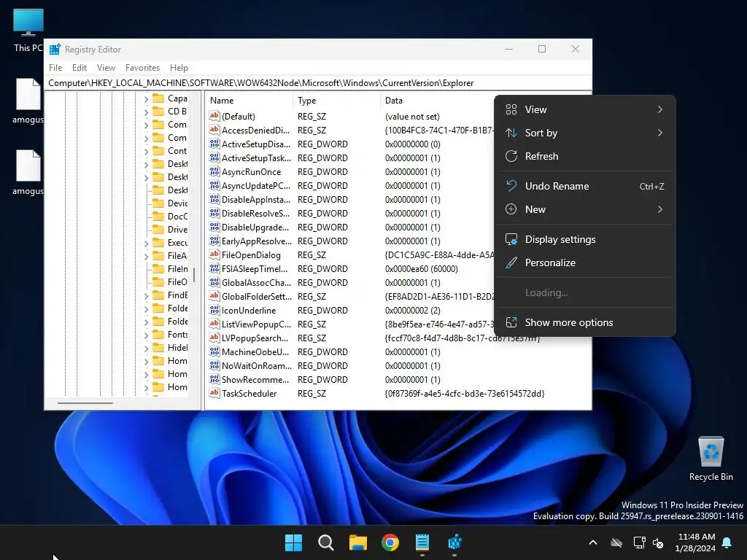
Task: Expand the Capa tree node
Action: coord(146,99)
